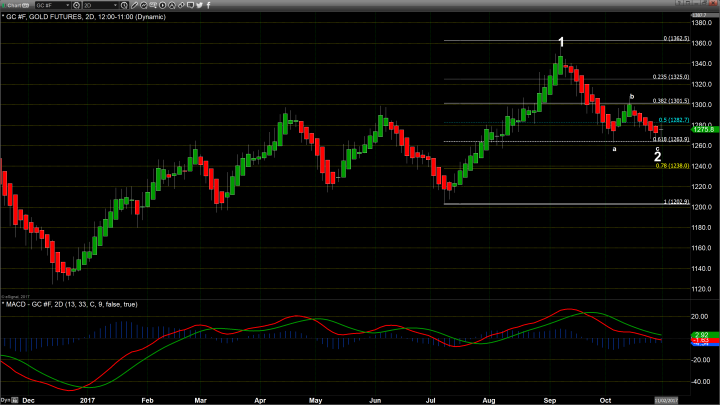Screen dimensions: 720x405
Task: Click the -40.00 MACD axis label
Action: point(699,382)
